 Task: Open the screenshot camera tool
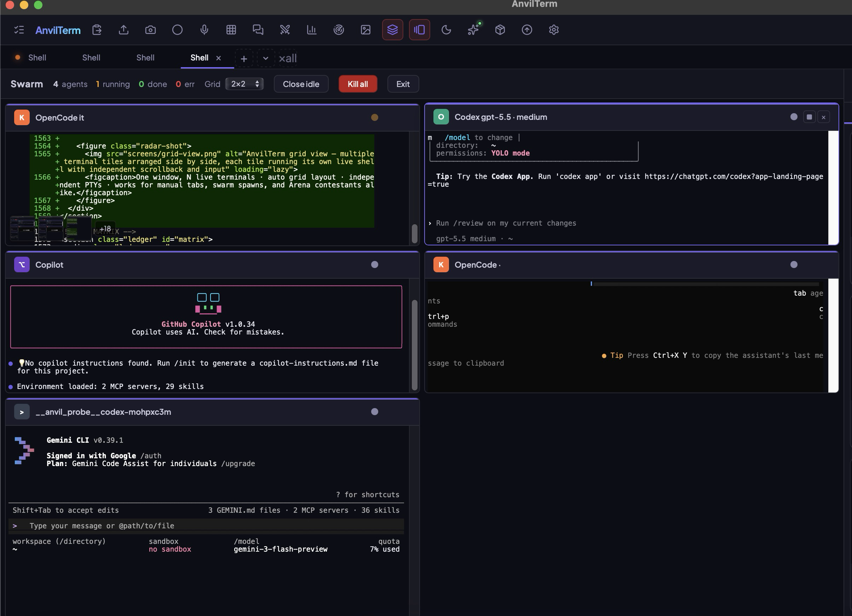pos(150,30)
